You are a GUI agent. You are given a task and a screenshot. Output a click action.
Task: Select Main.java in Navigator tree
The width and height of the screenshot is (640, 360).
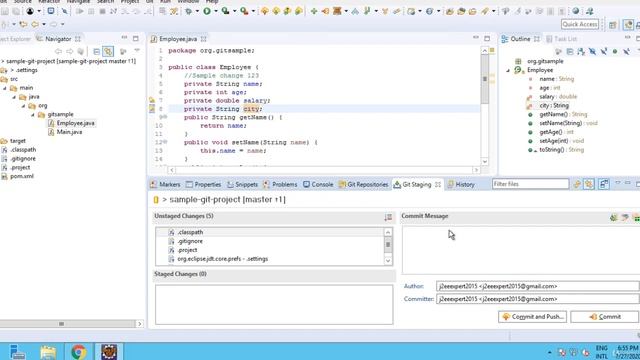69,132
